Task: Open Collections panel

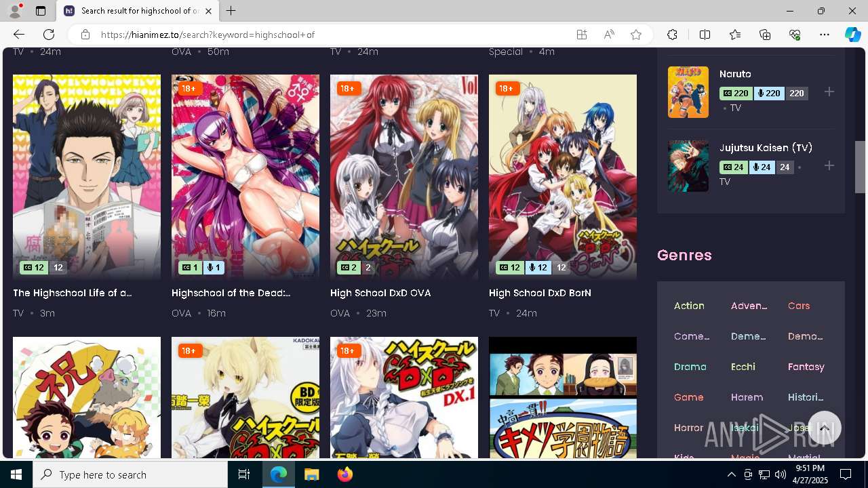Action: (x=765, y=35)
